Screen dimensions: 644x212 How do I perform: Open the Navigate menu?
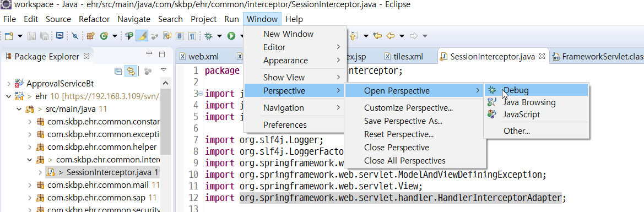coord(133,19)
